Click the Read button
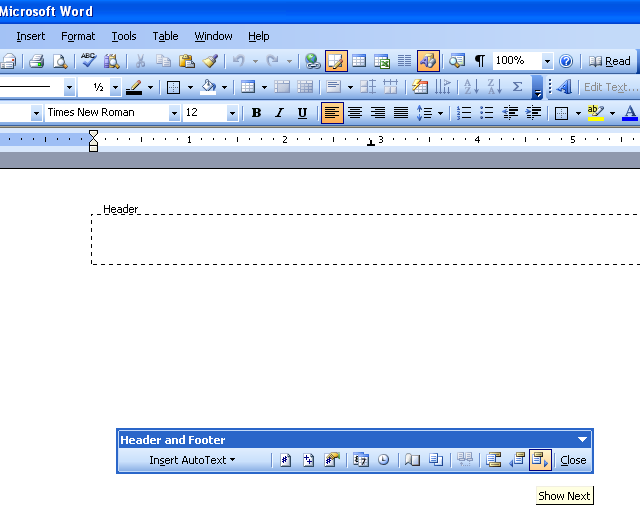Screen dimensions: 640x529 [x=609, y=61]
